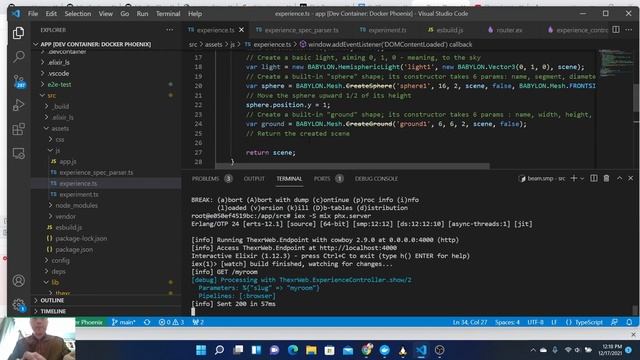
Task: Open Visual Studio Code in Windows taskbar
Action: (x=421, y=350)
